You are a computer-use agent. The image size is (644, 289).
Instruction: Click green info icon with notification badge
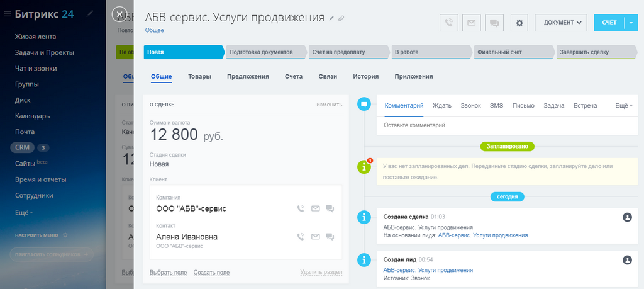click(x=364, y=166)
